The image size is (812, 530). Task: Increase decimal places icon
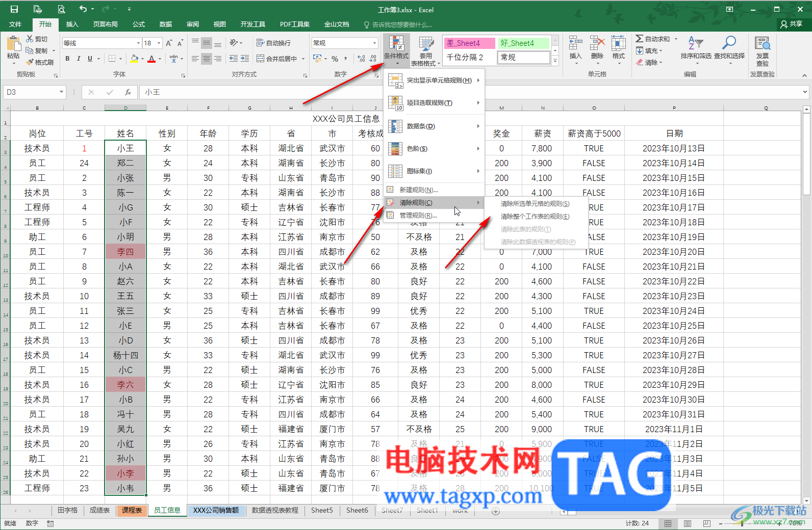(361, 59)
